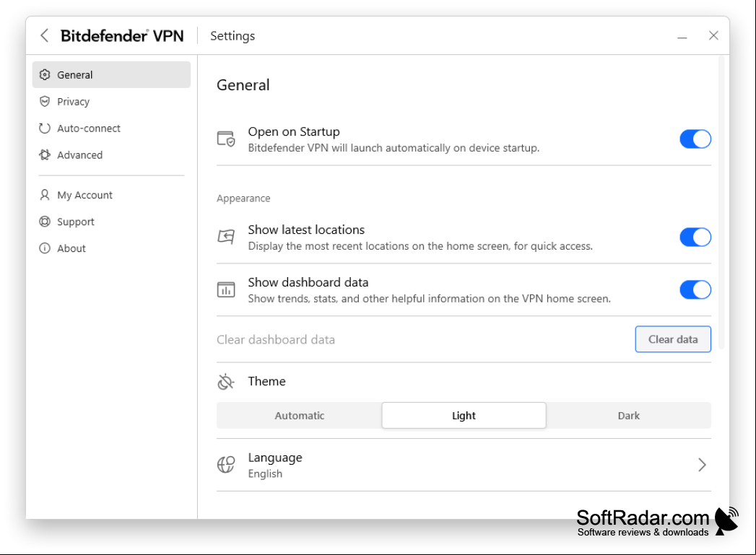
Task: Close the Bitdefender VPN window
Action: (x=713, y=35)
